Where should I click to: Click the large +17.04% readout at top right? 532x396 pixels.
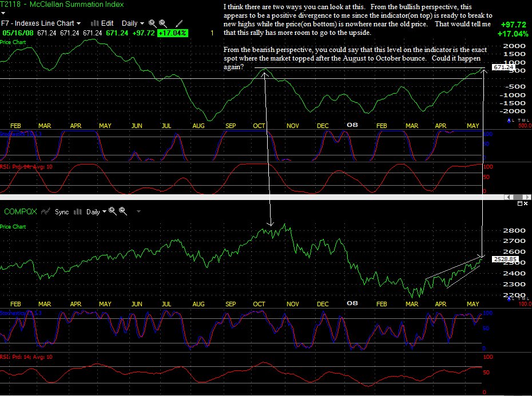513,34
